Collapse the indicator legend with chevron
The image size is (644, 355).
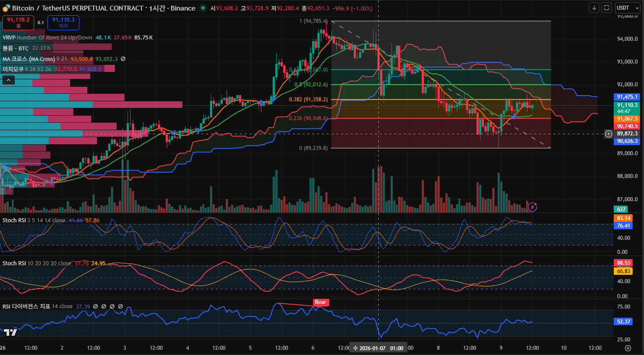point(8,80)
